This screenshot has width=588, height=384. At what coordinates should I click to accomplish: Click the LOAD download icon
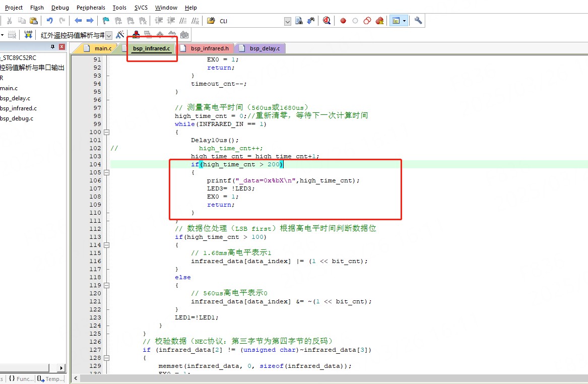[28, 34]
